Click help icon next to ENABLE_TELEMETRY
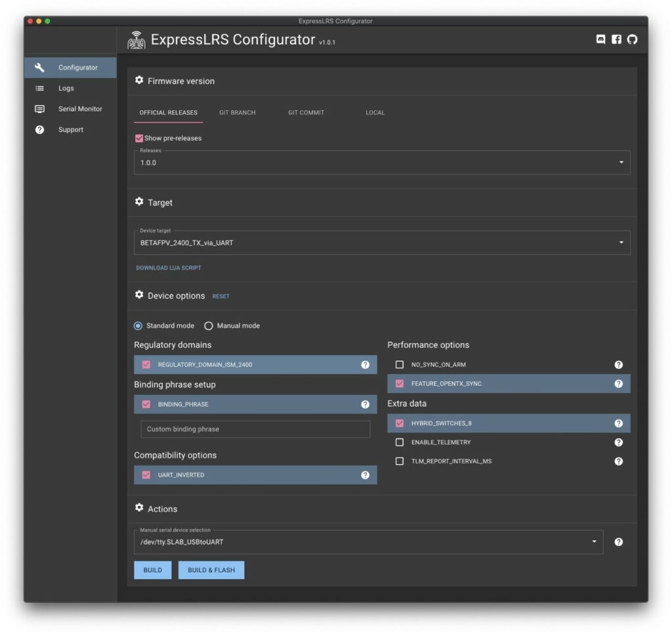The height and width of the screenshot is (634, 672). [x=618, y=442]
